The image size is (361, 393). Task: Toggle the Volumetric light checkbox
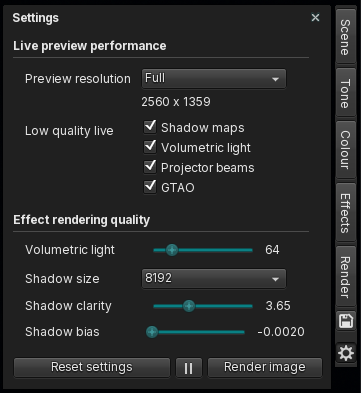pyautogui.click(x=150, y=147)
